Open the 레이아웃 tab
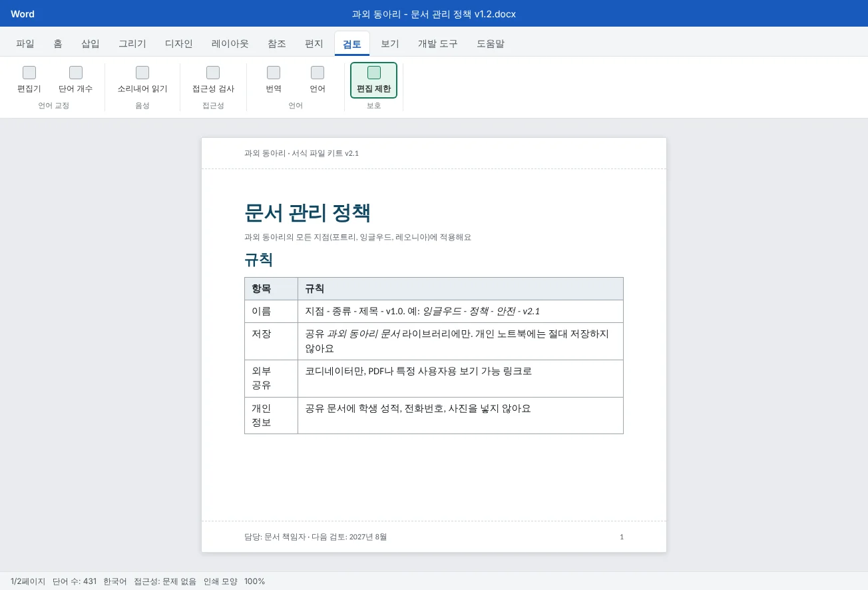 [x=230, y=44]
